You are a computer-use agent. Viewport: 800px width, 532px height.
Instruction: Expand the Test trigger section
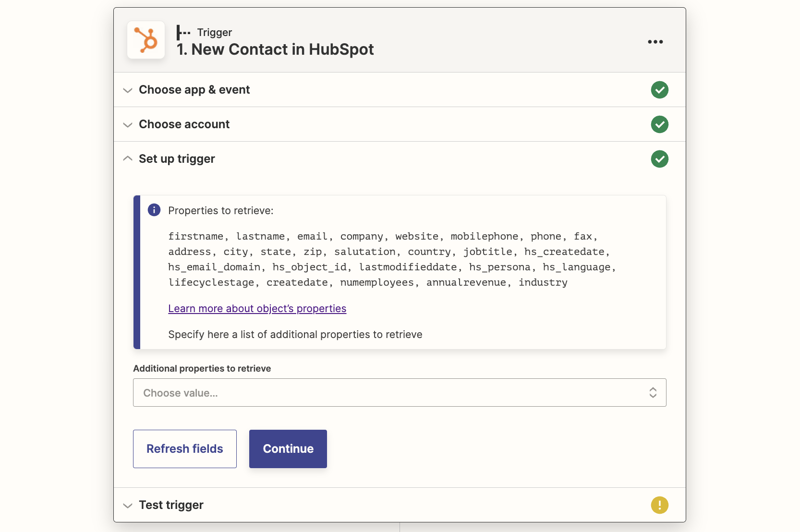click(128, 506)
